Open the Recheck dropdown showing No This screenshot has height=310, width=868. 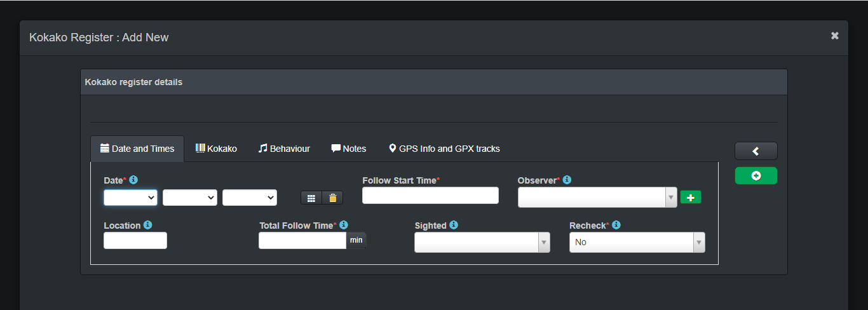pos(637,242)
